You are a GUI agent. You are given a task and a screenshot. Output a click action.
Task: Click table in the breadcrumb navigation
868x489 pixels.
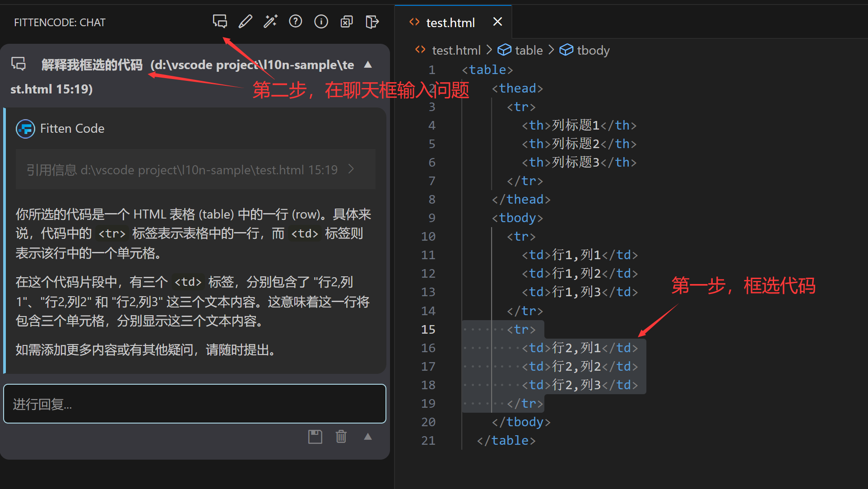click(x=529, y=50)
